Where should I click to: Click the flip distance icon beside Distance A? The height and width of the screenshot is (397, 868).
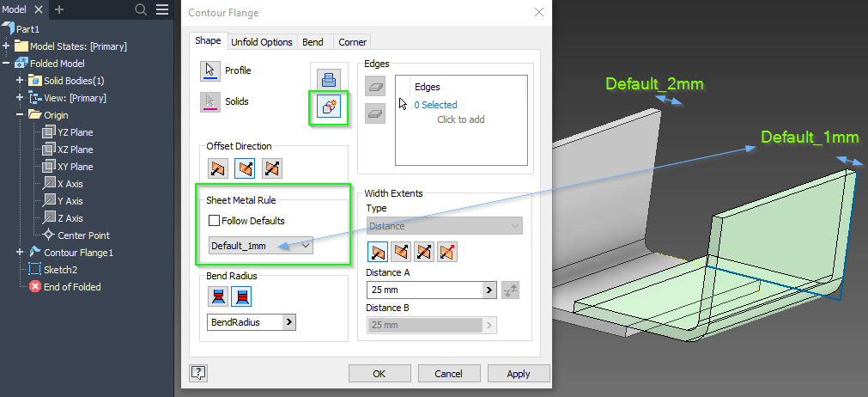(510, 290)
